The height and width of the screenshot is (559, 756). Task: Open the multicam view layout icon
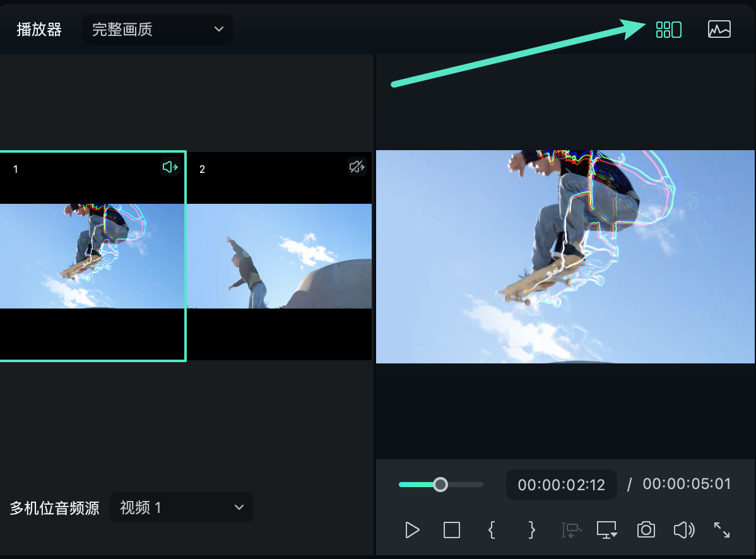tap(668, 29)
